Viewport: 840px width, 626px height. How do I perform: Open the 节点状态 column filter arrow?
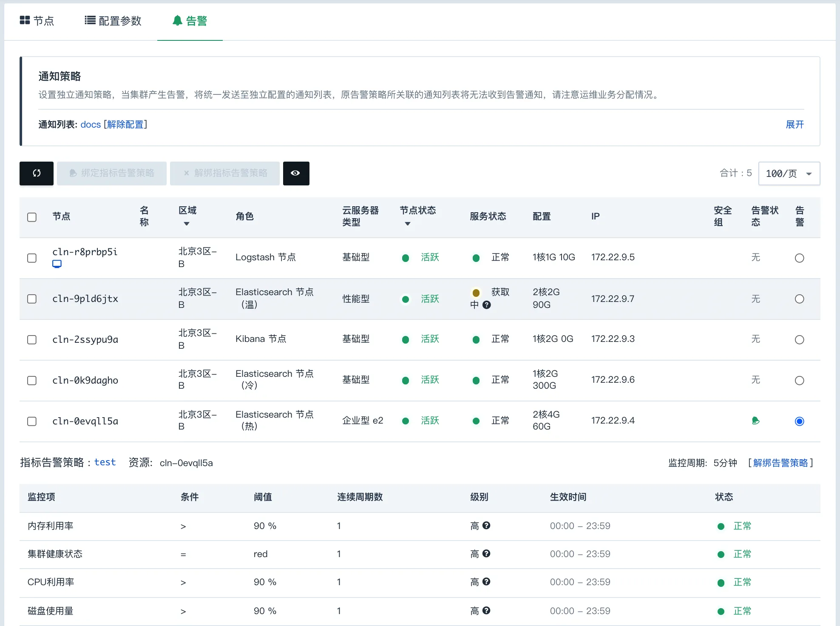coord(407,223)
